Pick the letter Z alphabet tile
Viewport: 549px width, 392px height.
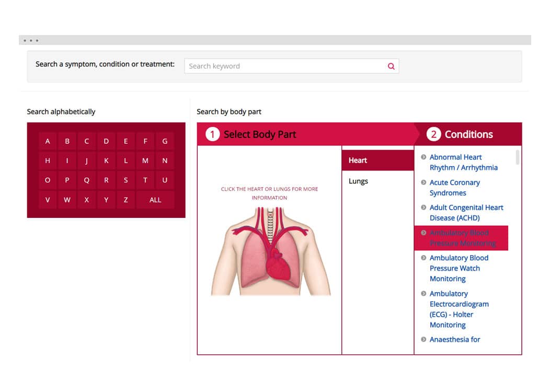coord(125,200)
